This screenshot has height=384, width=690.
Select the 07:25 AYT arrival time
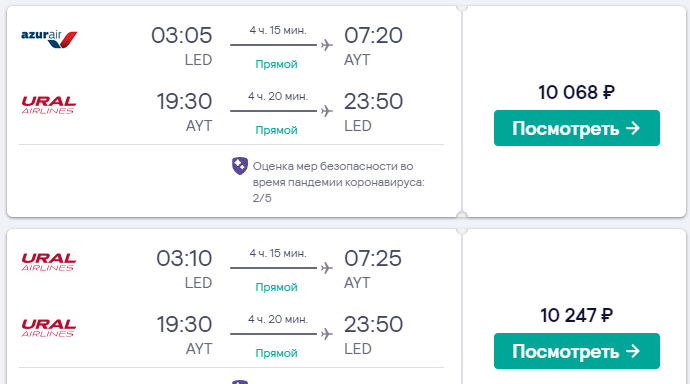click(373, 258)
